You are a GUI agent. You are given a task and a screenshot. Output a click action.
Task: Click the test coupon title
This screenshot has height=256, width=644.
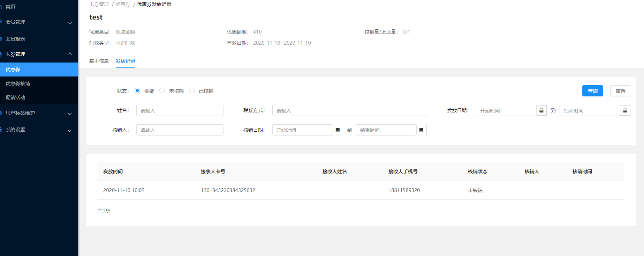pos(96,17)
